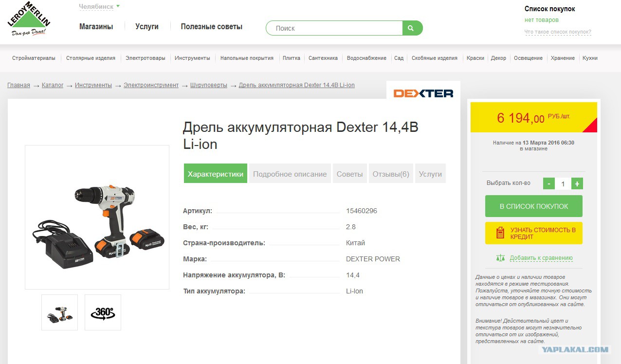Click the Что такое список покупок link
This screenshot has width=621, height=364.
coord(558,32)
